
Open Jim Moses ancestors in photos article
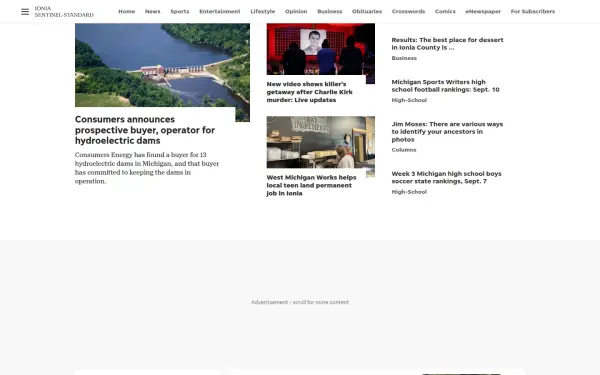(447, 132)
